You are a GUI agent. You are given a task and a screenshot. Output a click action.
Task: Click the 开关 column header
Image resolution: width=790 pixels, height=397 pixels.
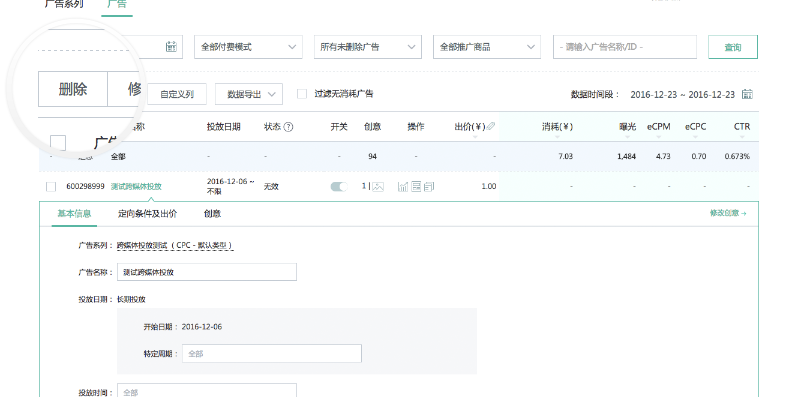tap(339, 127)
